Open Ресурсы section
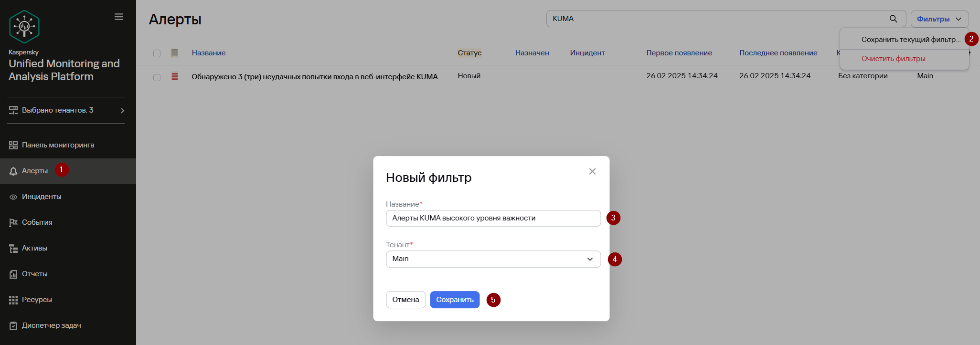 pos(68,300)
